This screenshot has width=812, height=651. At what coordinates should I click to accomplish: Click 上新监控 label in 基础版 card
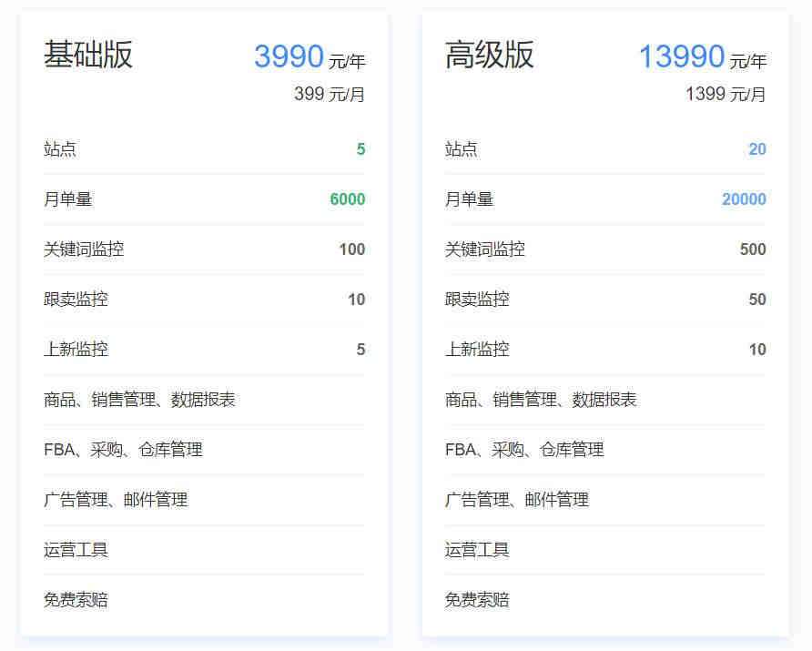tap(76, 350)
